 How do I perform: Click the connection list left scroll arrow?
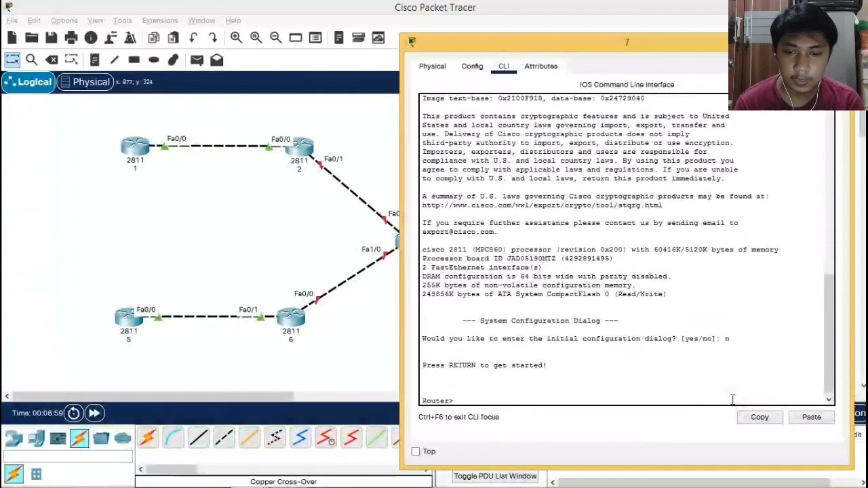(140, 469)
